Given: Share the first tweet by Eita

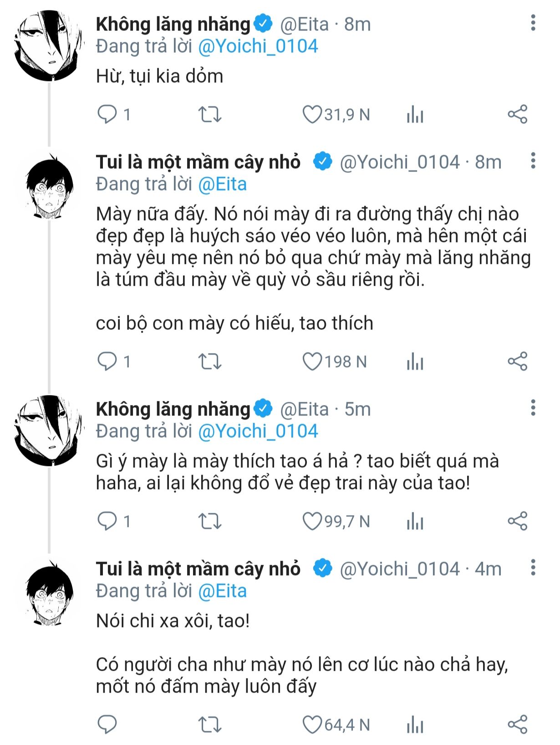Looking at the screenshot, I should click(518, 114).
